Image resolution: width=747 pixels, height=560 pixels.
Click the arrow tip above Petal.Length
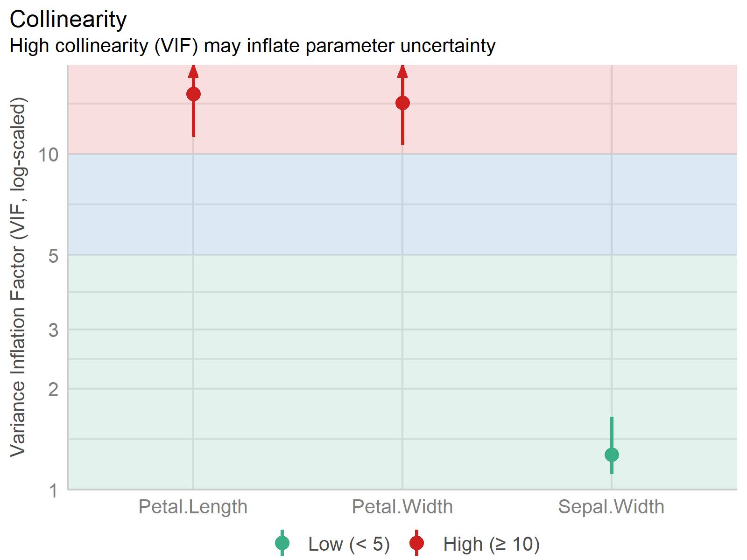(193, 70)
